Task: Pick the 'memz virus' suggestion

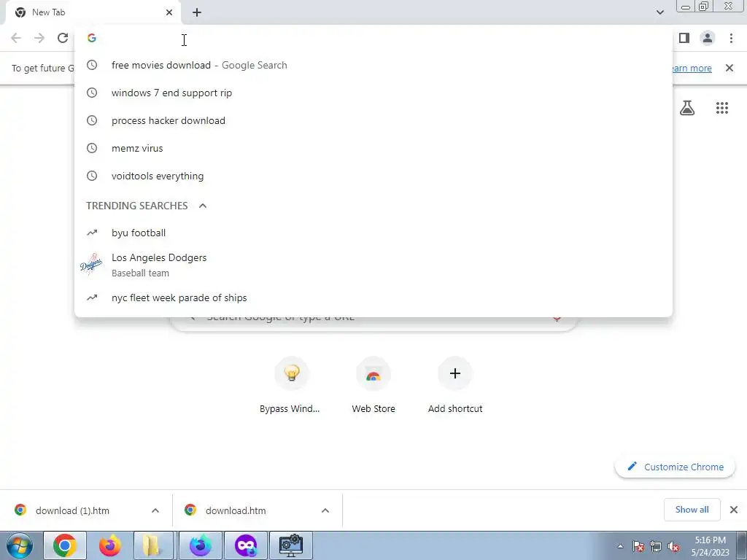Action: [373, 148]
